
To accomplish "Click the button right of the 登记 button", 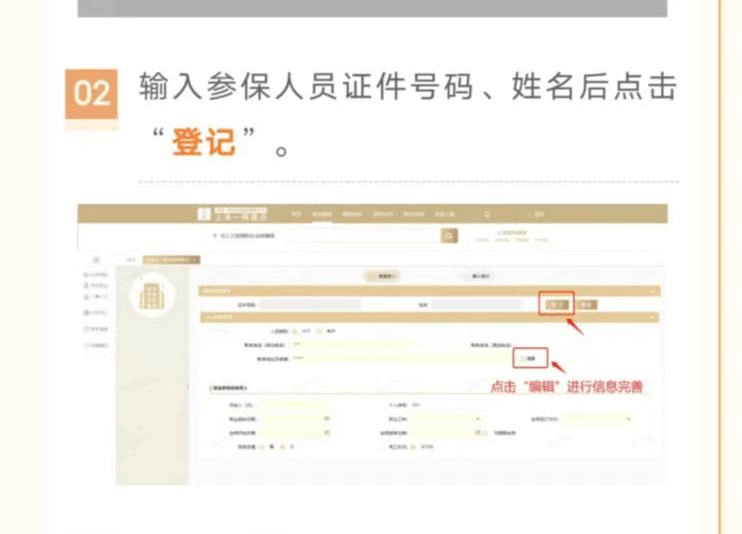I will tap(587, 304).
